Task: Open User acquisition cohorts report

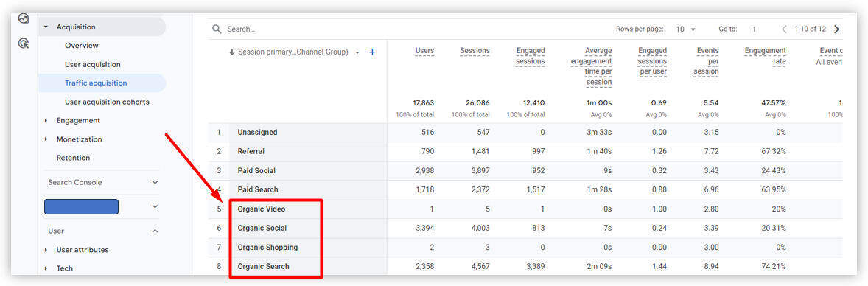Action: [107, 102]
